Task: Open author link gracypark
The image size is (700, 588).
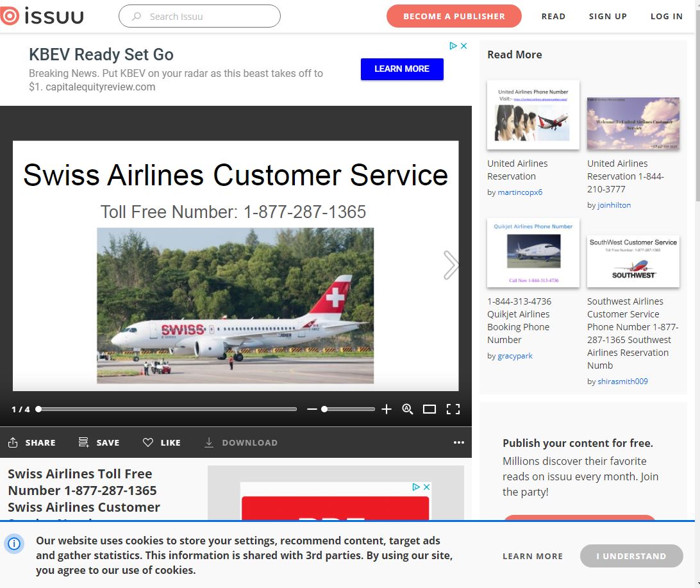Action: (x=515, y=356)
